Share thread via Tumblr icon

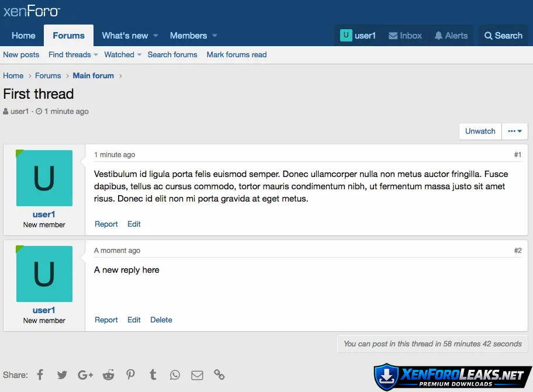click(x=153, y=375)
